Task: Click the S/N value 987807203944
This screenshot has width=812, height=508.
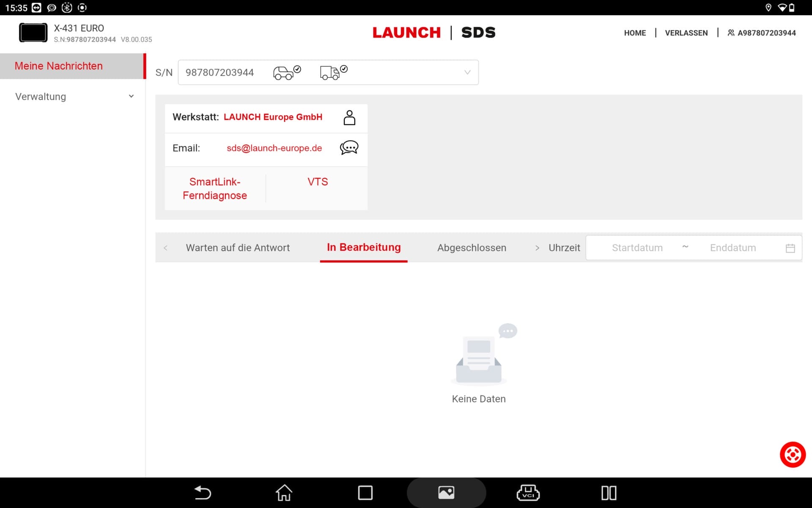Action: [x=219, y=72]
